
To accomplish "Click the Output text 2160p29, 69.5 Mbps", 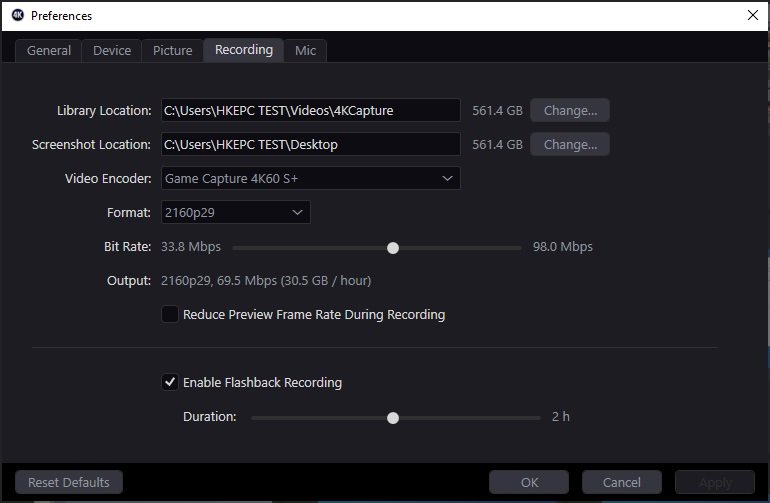I will pyautogui.click(x=266, y=280).
